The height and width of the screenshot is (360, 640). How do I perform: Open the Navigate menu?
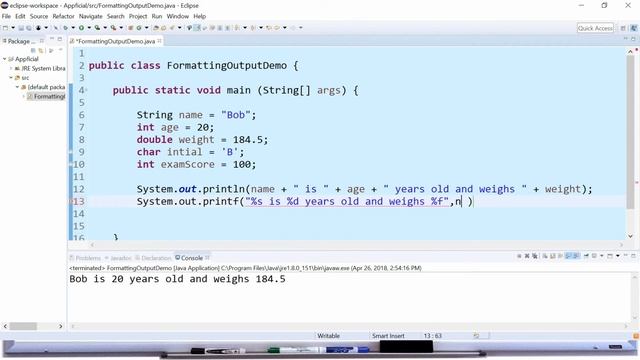[x=91, y=16]
